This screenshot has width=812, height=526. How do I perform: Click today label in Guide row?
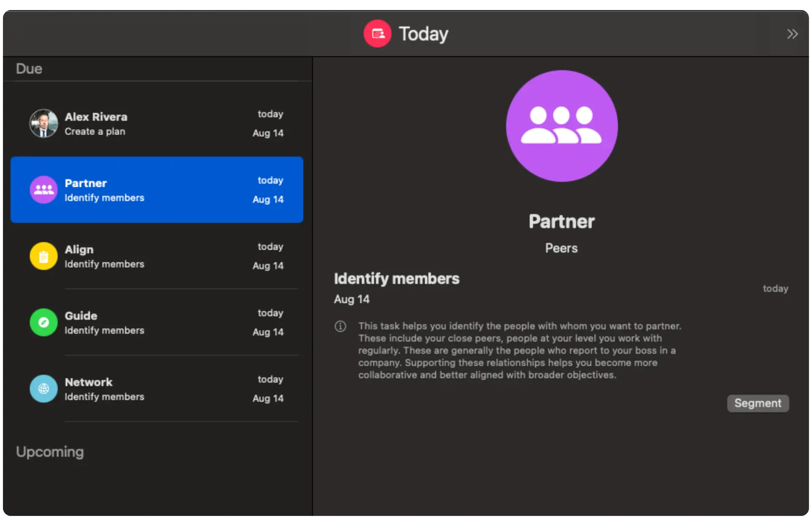pos(271,313)
